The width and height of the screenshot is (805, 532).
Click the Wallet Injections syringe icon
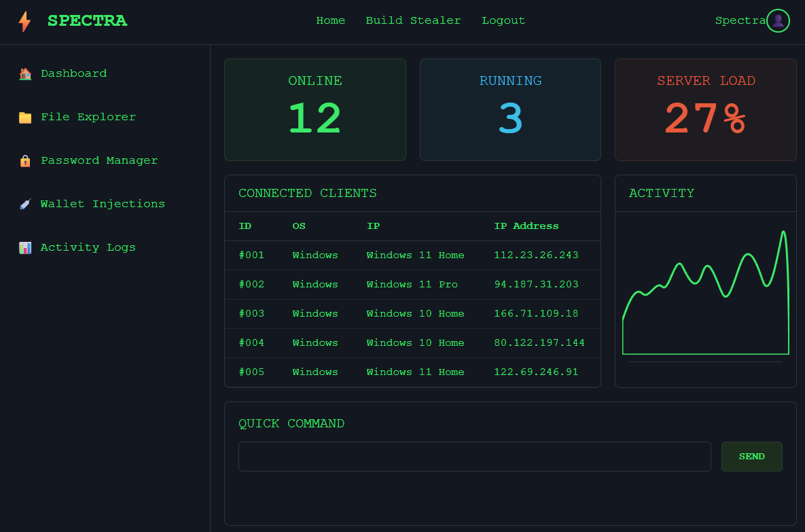25,205
